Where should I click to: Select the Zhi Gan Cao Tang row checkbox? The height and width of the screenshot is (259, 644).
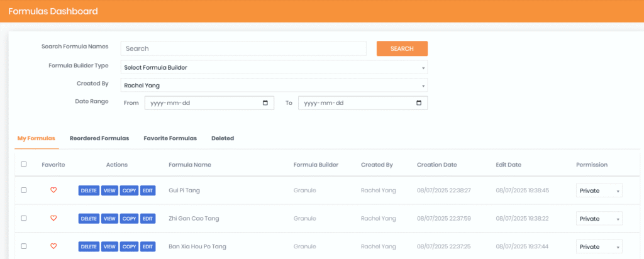click(24, 218)
